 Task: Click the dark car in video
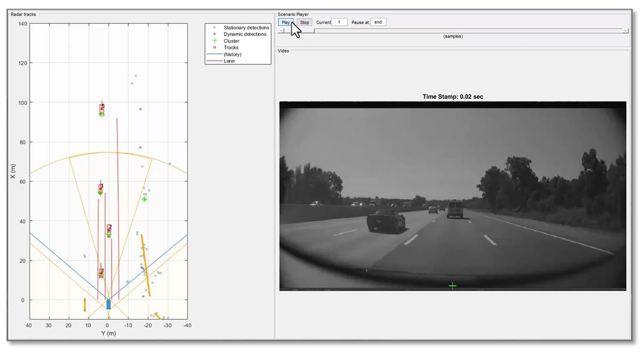pos(385,220)
